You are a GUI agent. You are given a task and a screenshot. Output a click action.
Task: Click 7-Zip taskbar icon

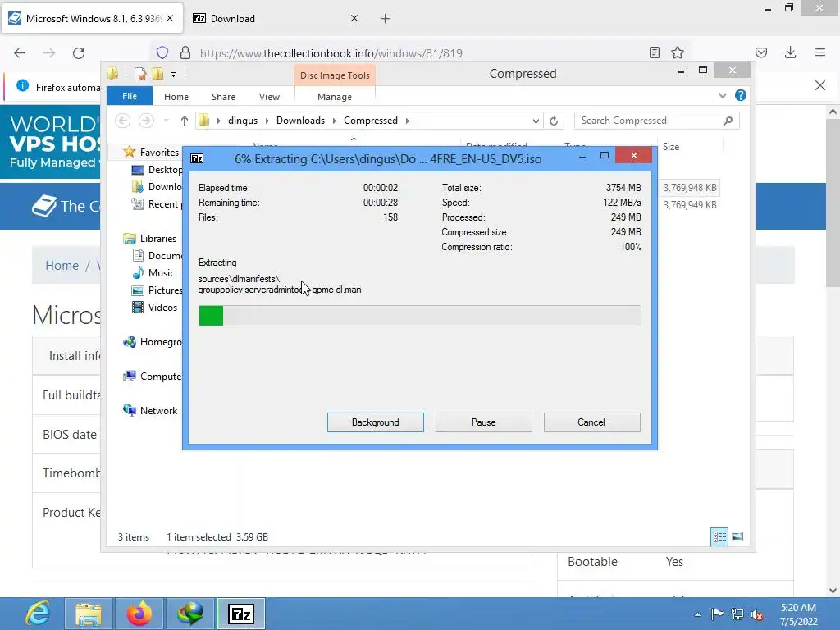pyautogui.click(x=241, y=614)
